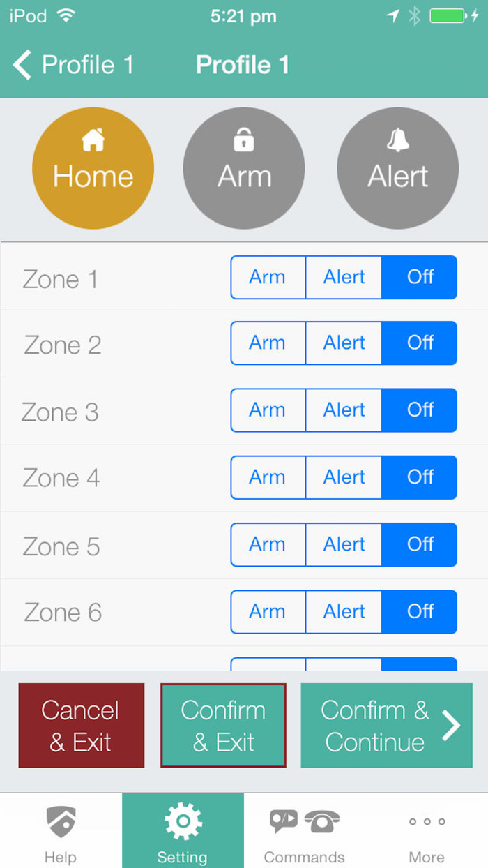
Task: Set Zone 5 to Arm
Action: pos(268,544)
